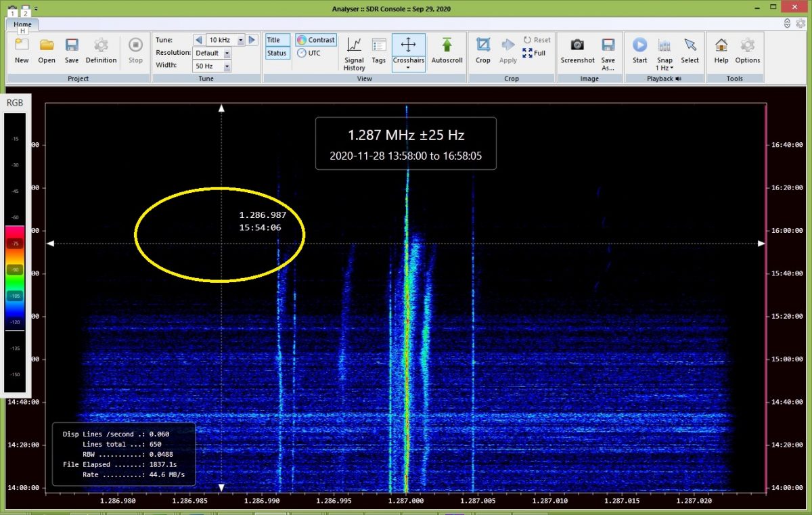Screen dimensions: 812x515
Task: Switch to the Home ribbon tab
Action: (23, 24)
